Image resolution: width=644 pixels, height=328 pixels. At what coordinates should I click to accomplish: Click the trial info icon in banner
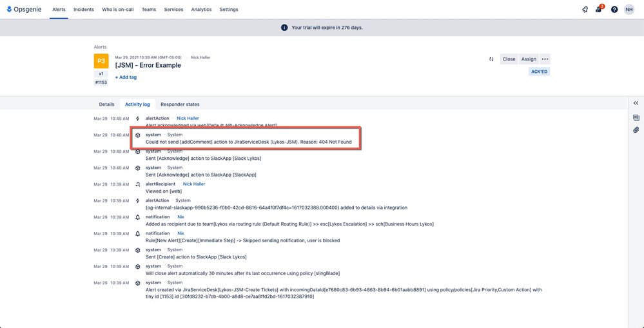click(284, 28)
